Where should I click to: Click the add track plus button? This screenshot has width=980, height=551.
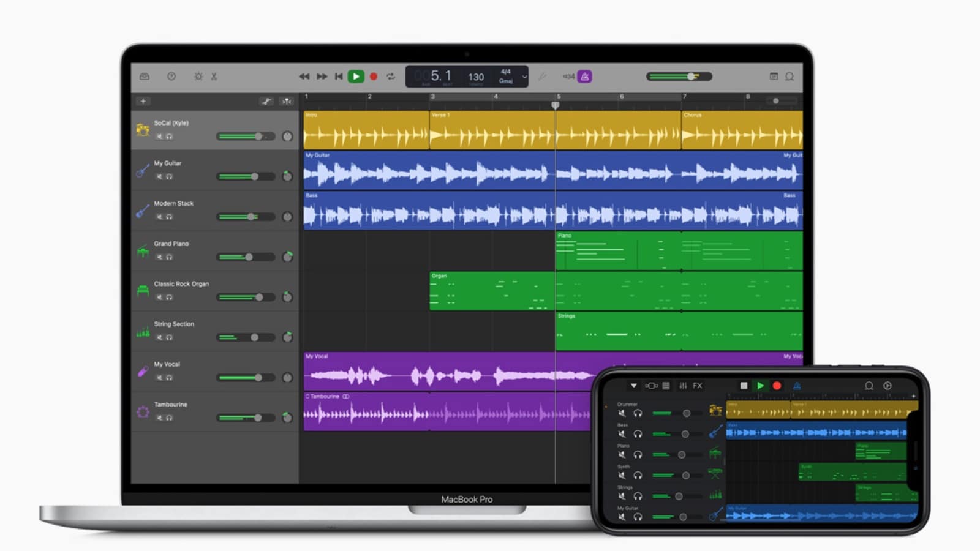pyautogui.click(x=143, y=100)
